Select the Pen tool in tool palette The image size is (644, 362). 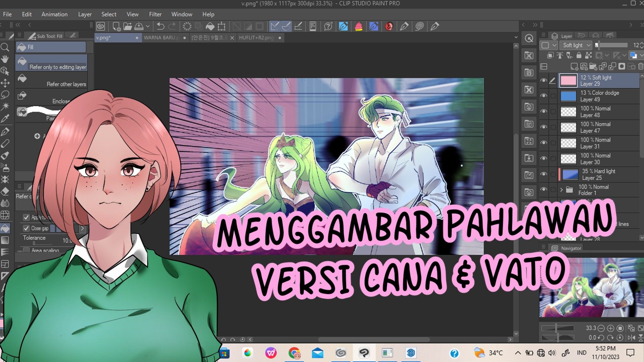tap(5, 131)
